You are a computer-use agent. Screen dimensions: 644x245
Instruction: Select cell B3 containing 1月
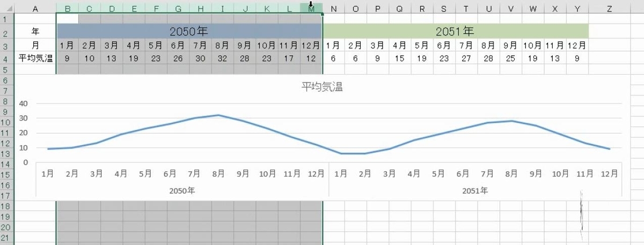click(x=67, y=45)
